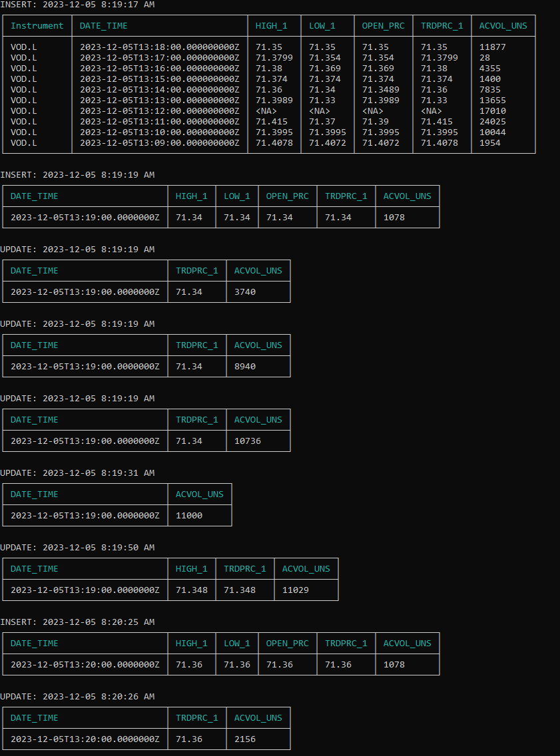Select the ACVOL_UNS value "11000"
This screenshot has width=560, height=756.
(x=189, y=515)
